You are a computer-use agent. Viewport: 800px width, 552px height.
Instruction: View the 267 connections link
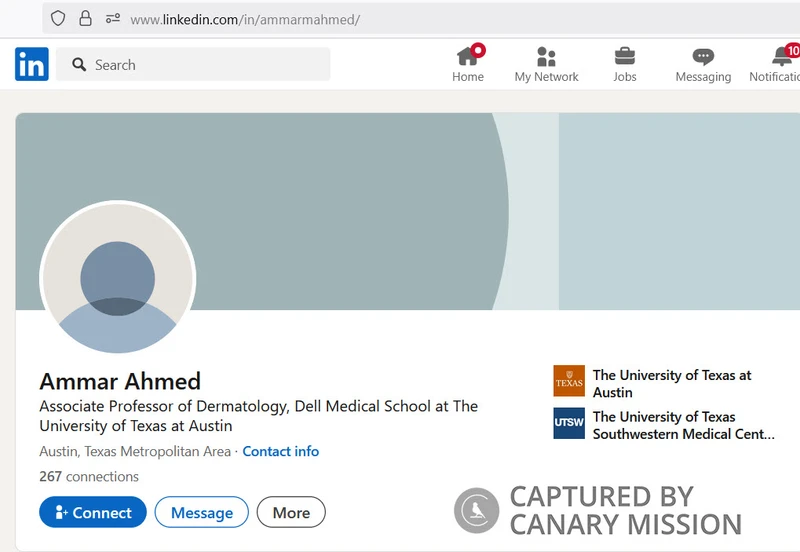coord(89,476)
